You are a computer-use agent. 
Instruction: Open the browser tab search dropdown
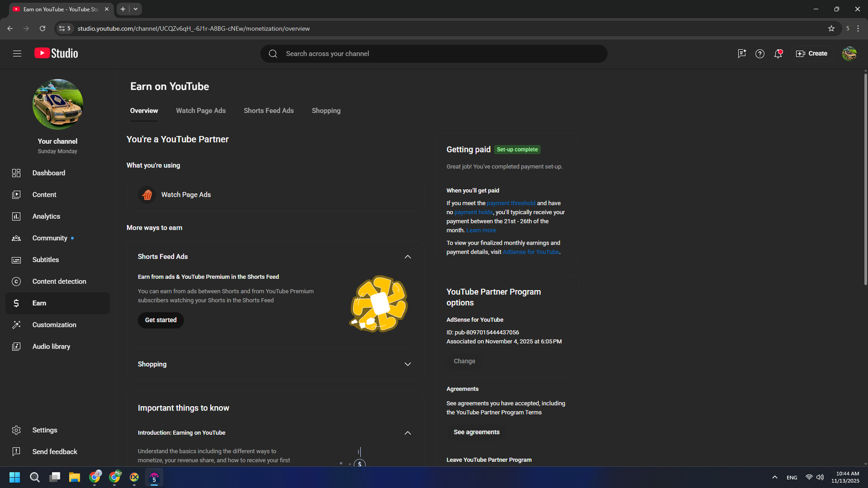tap(136, 9)
